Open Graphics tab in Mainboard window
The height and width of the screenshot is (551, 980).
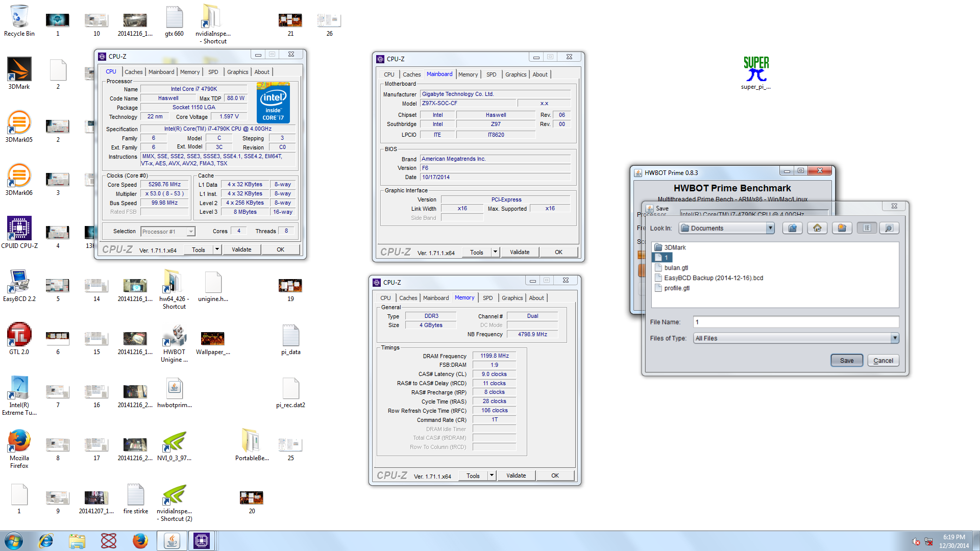[x=516, y=74]
